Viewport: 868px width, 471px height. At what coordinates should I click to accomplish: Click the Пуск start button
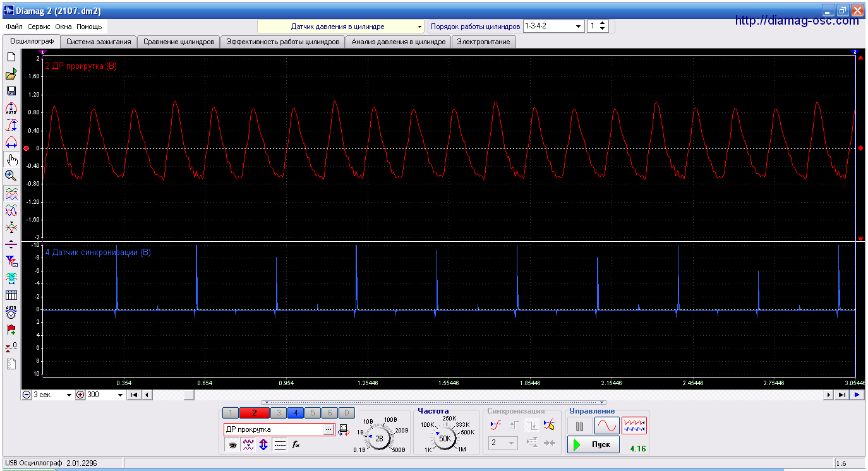(593, 444)
